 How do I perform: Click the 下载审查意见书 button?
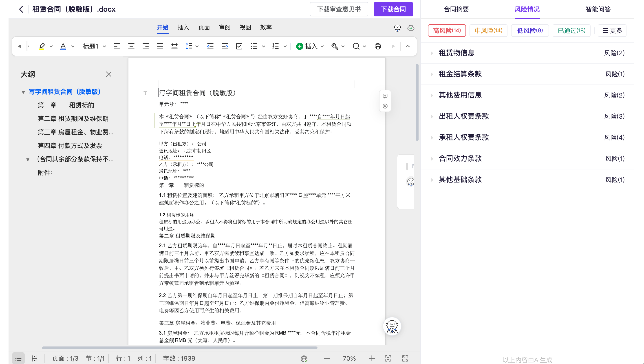[x=339, y=9]
